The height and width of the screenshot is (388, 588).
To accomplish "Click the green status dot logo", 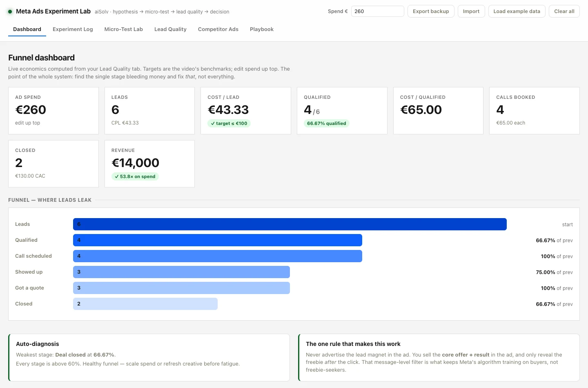I will point(10,11).
